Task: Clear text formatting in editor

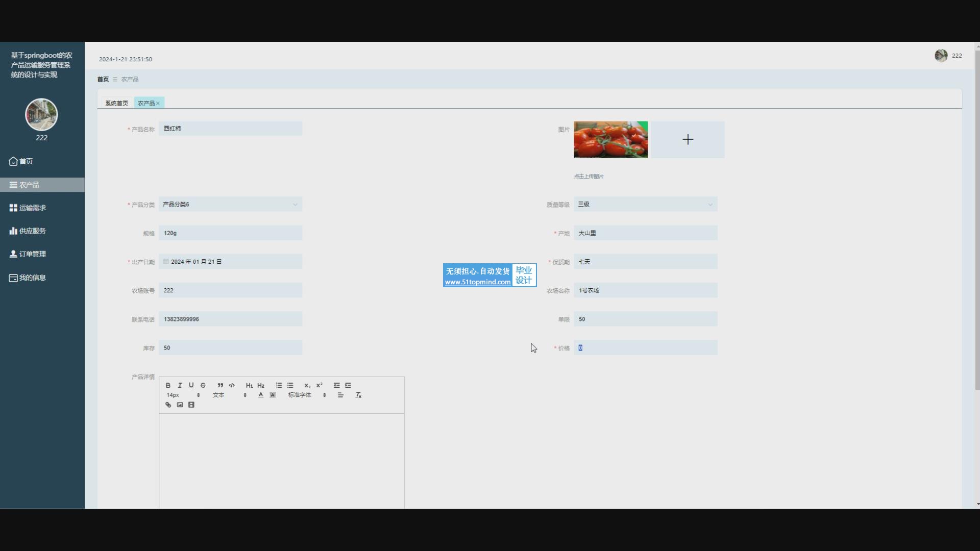Action: [358, 395]
